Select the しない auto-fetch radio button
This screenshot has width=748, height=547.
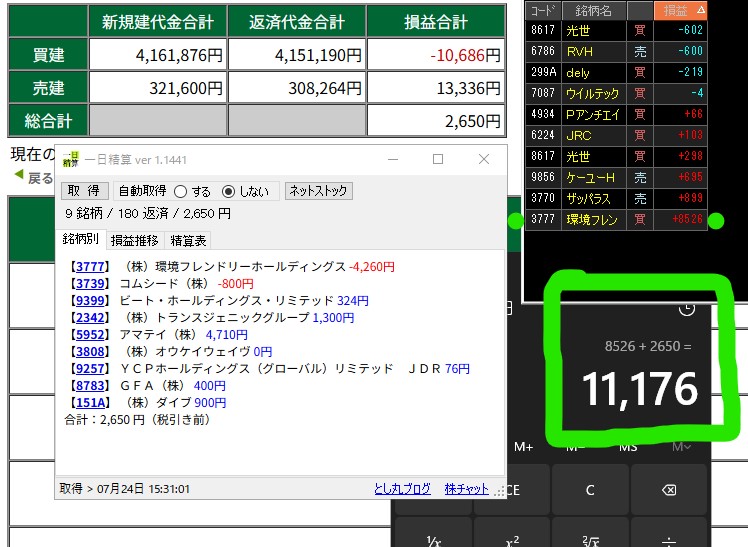coord(229,192)
